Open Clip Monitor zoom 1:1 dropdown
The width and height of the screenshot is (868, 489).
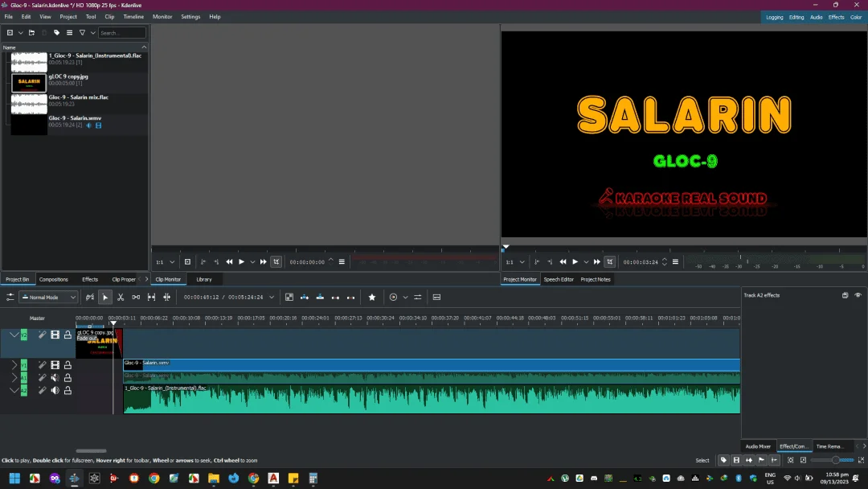tap(165, 262)
